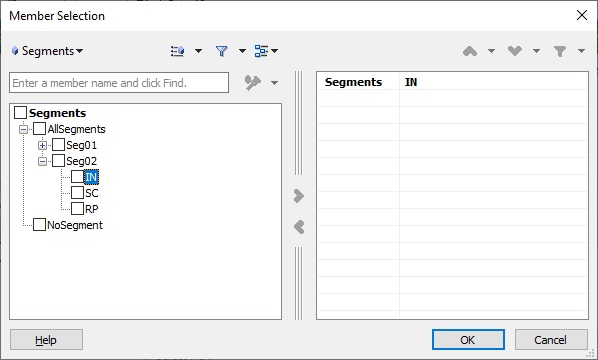
Task: Check the Seg02 checkbox
Action: (58, 161)
